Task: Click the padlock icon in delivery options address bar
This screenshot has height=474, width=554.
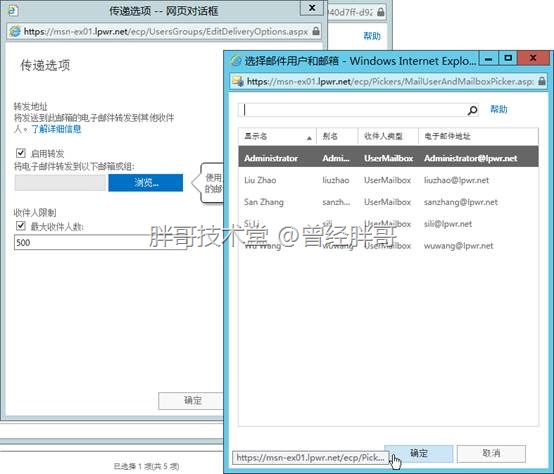Action: tap(316, 31)
